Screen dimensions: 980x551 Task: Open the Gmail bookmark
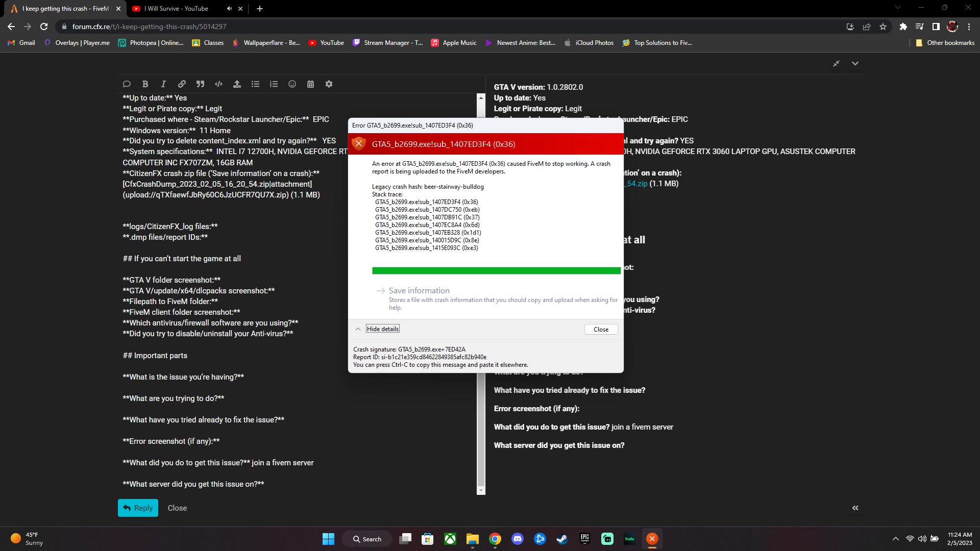[21, 43]
